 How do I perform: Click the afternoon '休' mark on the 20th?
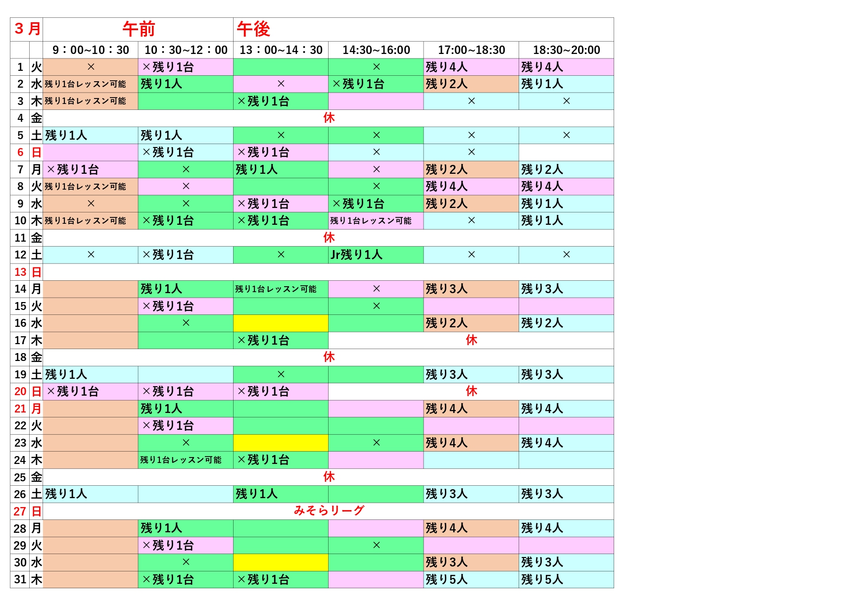(x=471, y=391)
